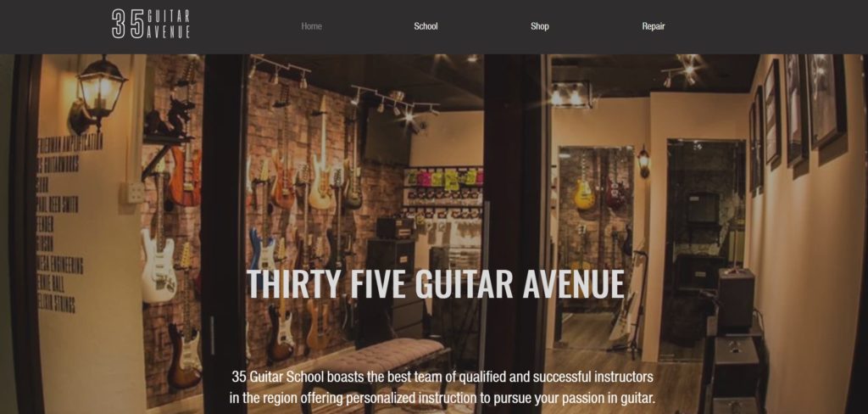Click the 'personalized instruction' paragraph line

tap(442, 398)
